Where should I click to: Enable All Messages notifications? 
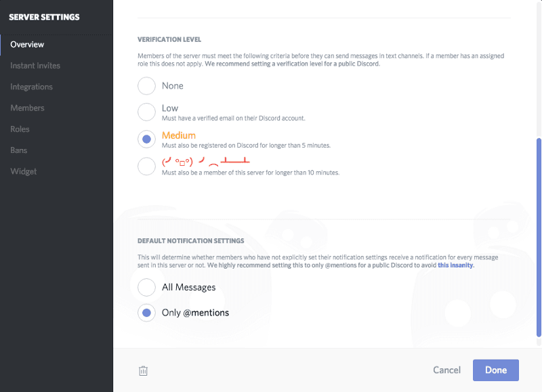(x=146, y=287)
